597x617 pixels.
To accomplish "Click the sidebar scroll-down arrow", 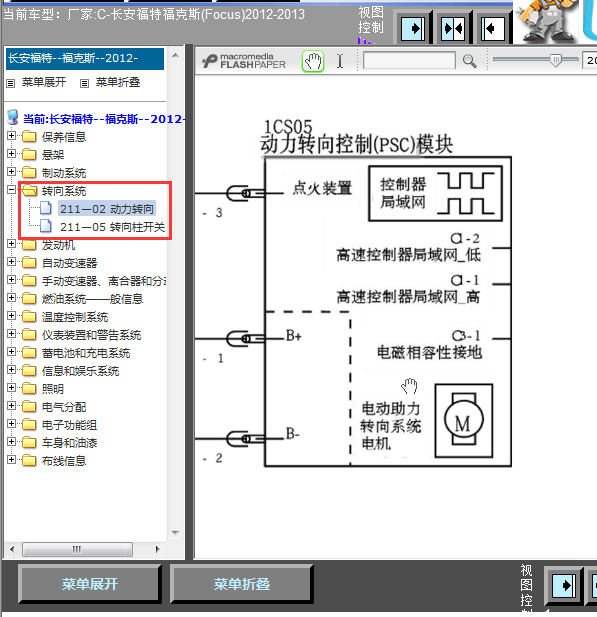I will tap(176, 533).
